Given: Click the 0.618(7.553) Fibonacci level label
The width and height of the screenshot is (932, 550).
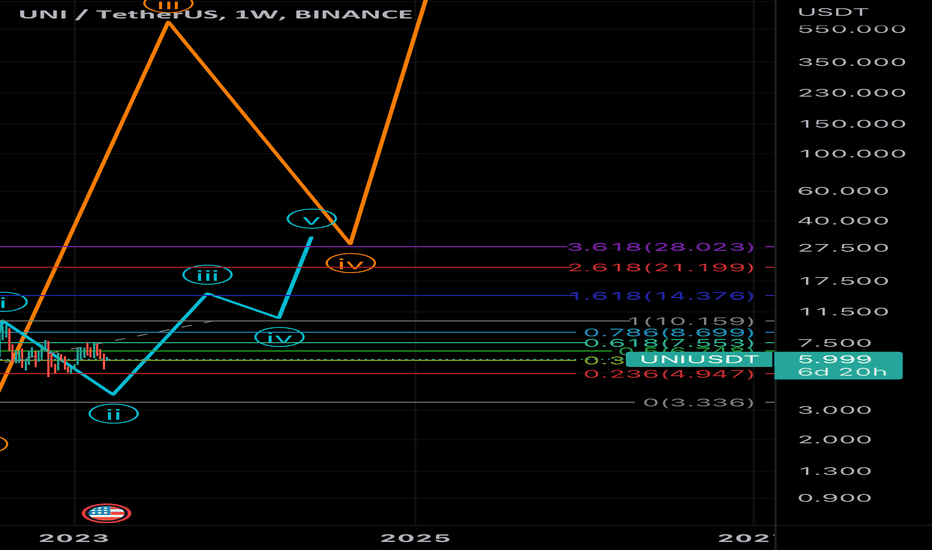Looking at the screenshot, I should click(x=669, y=343).
